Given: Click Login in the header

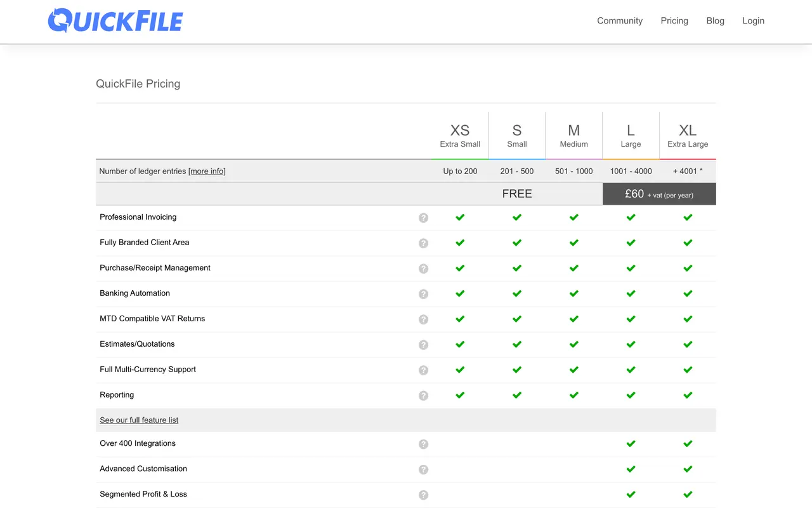Looking at the screenshot, I should pos(753,20).
